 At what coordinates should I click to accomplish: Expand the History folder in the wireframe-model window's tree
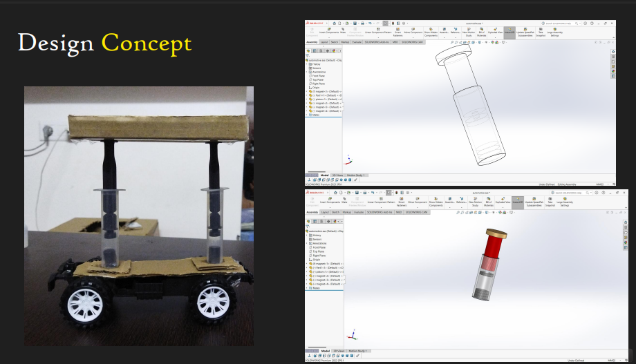pyautogui.click(x=307, y=64)
